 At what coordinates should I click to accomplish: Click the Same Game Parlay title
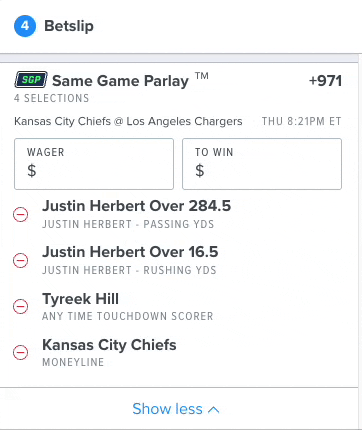pyautogui.click(x=120, y=81)
